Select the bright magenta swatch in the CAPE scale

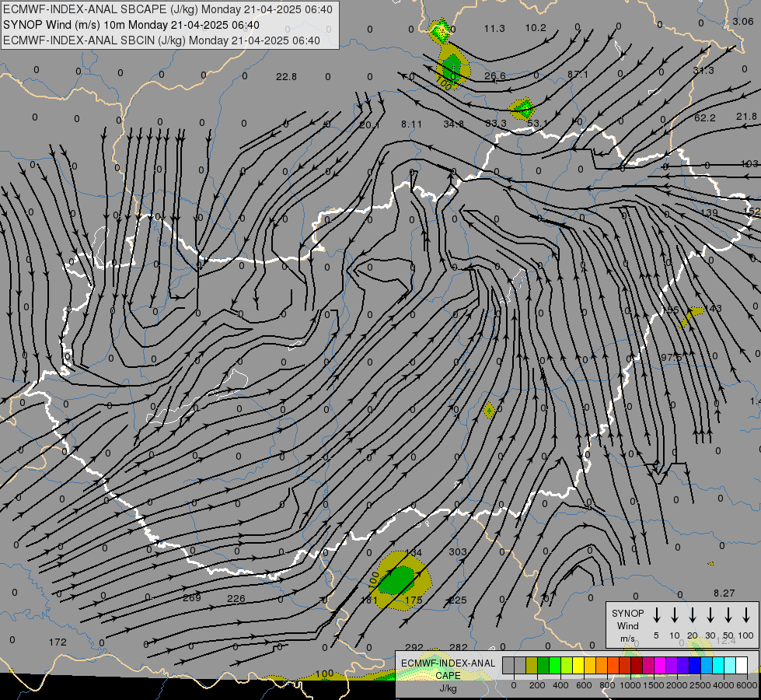(660, 665)
